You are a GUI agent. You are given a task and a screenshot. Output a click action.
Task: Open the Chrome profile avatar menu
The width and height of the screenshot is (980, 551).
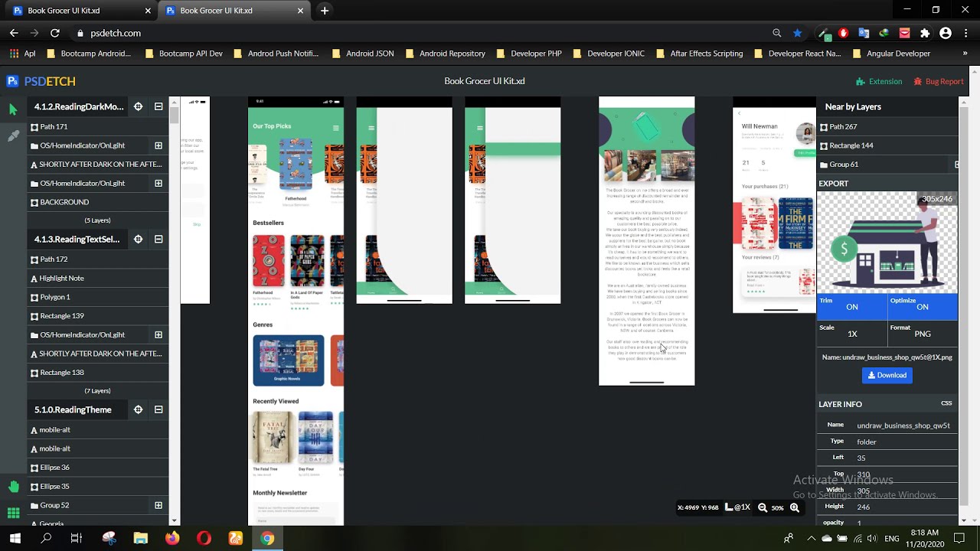point(946,33)
